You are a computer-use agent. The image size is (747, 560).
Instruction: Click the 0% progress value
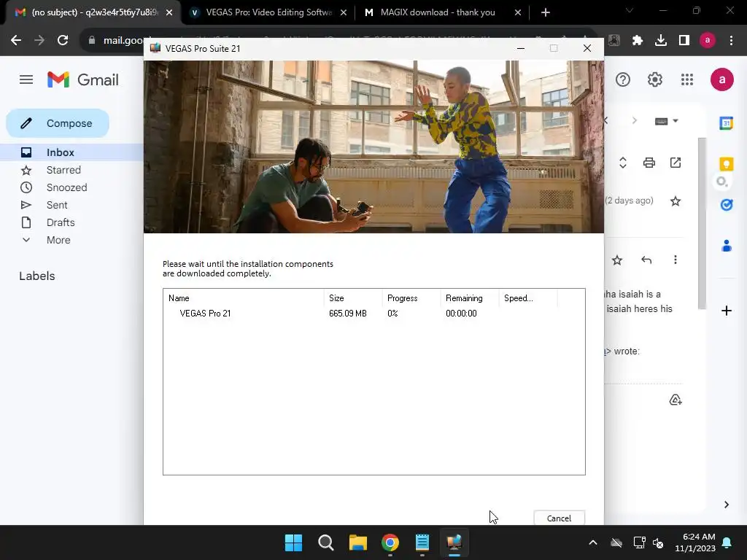click(392, 314)
